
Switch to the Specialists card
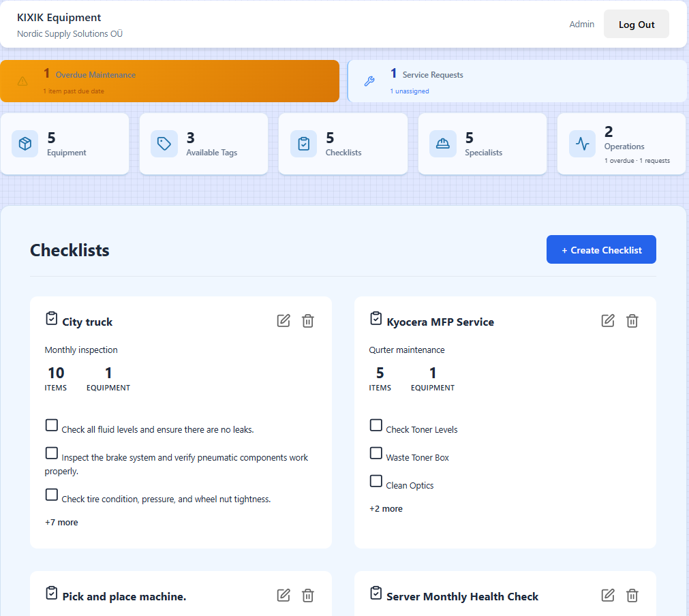pyautogui.click(x=483, y=144)
